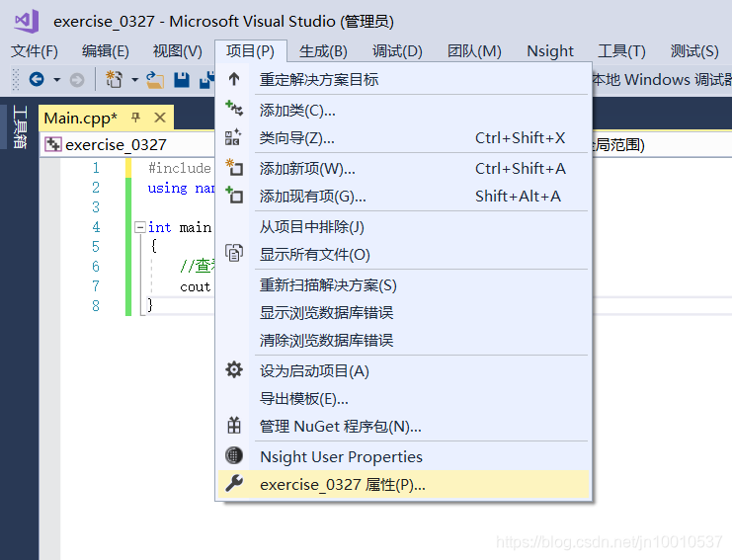
Task: Open the 团队(M) menu
Action: click(x=474, y=51)
